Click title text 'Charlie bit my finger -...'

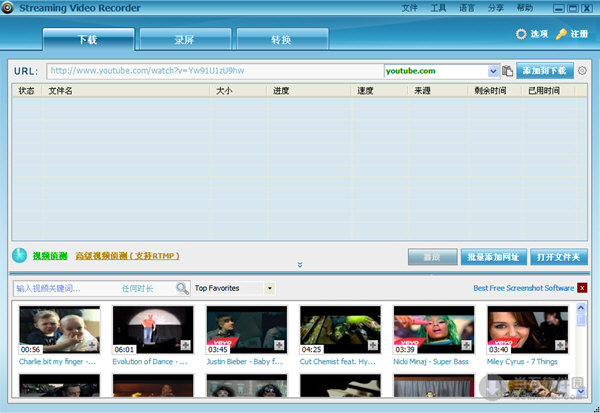pos(57,362)
